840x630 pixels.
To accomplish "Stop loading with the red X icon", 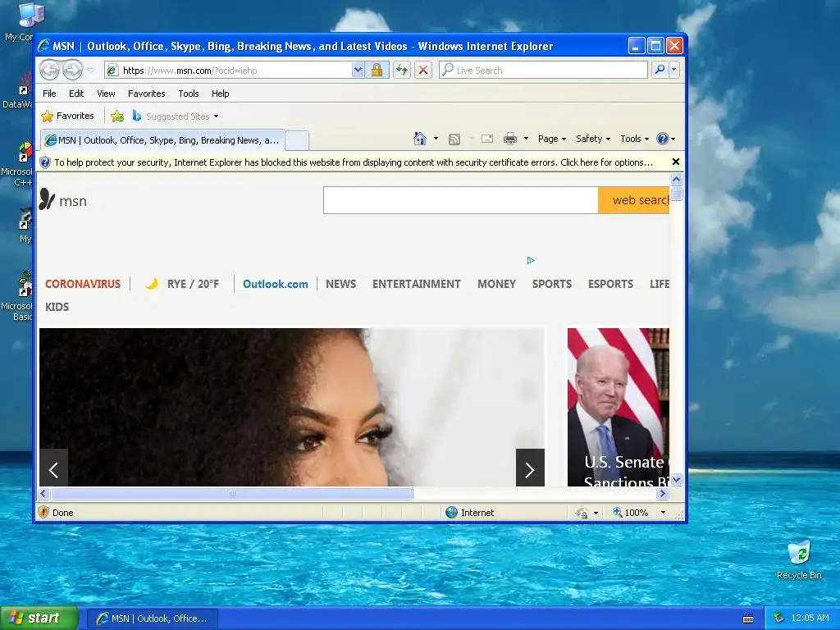I will [x=423, y=71].
